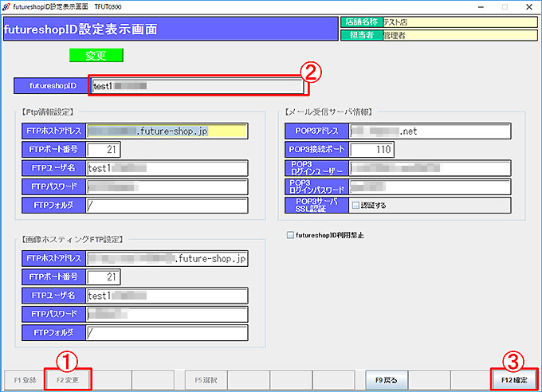Viewport: 542px width, 392px height.
Task: Click the 担当者 field showing 管理者
Action: (x=460, y=35)
